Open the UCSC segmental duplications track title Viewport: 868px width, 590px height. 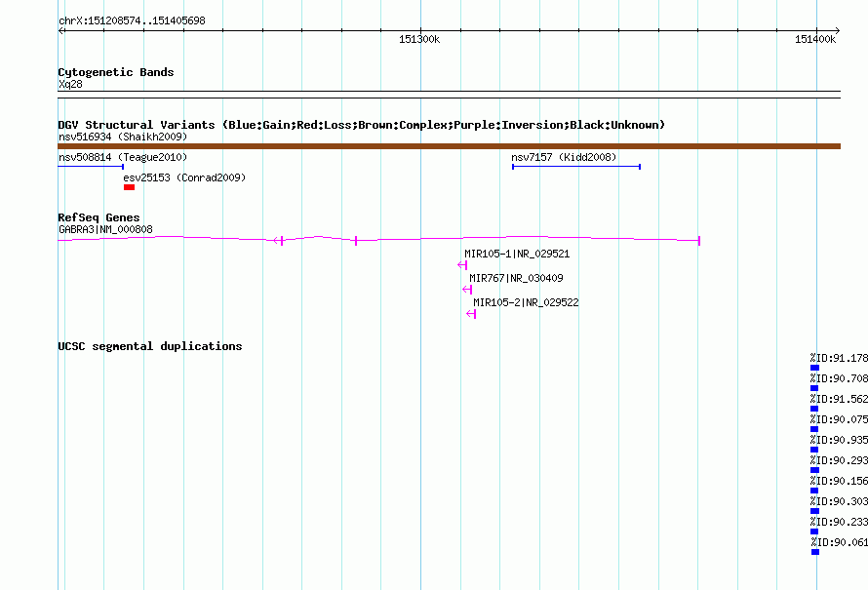tap(150, 346)
